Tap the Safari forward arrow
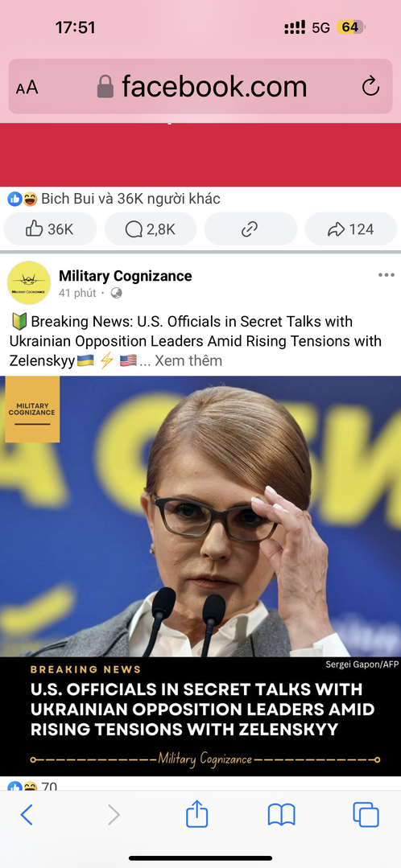Viewport: 401px width, 868px height. coord(113,815)
